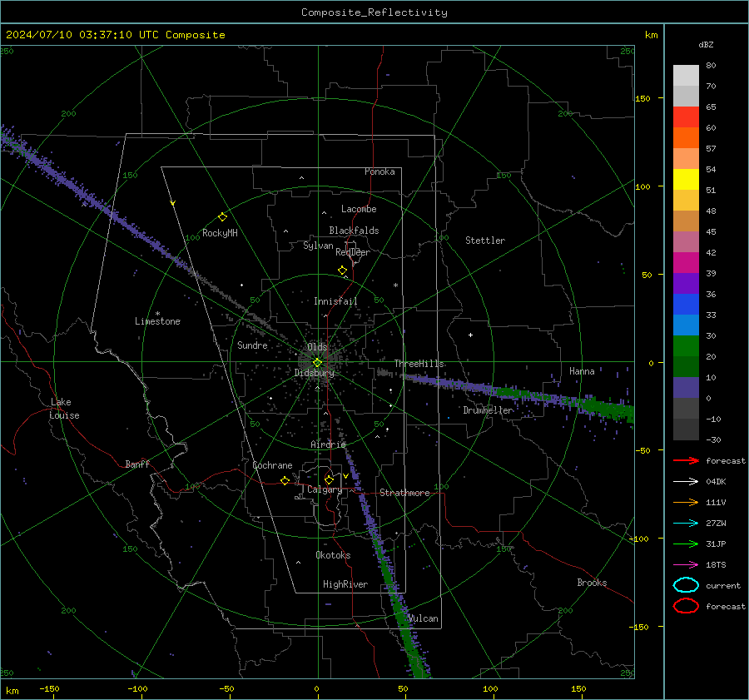The width and height of the screenshot is (749, 700).
Task: Click the Ponoka city label
Action: click(379, 171)
